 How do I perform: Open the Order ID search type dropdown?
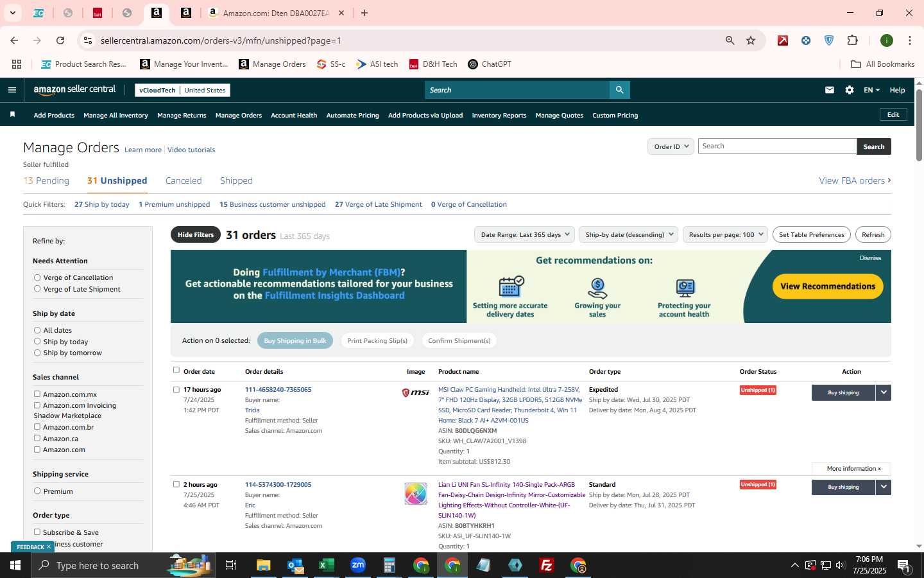[671, 146]
